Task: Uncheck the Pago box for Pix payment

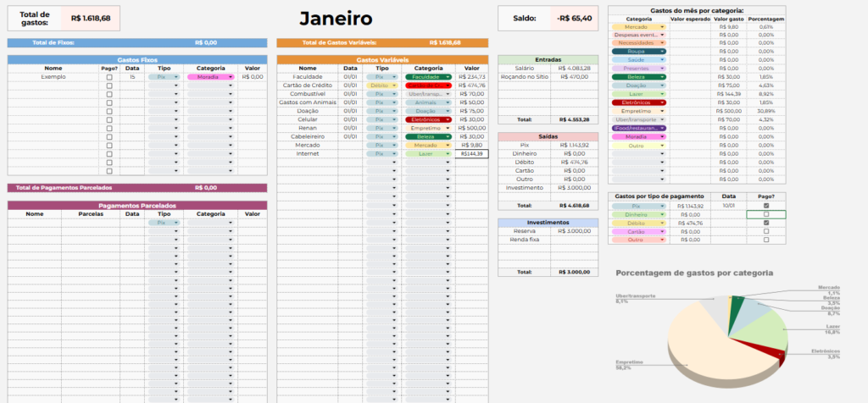Action: coord(766,206)
